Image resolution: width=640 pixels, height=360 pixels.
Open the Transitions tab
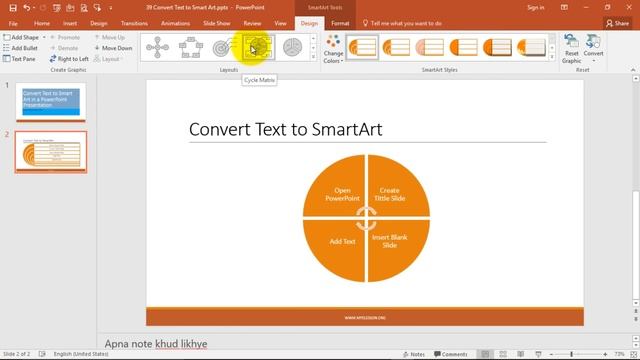[x=134, y=24]
